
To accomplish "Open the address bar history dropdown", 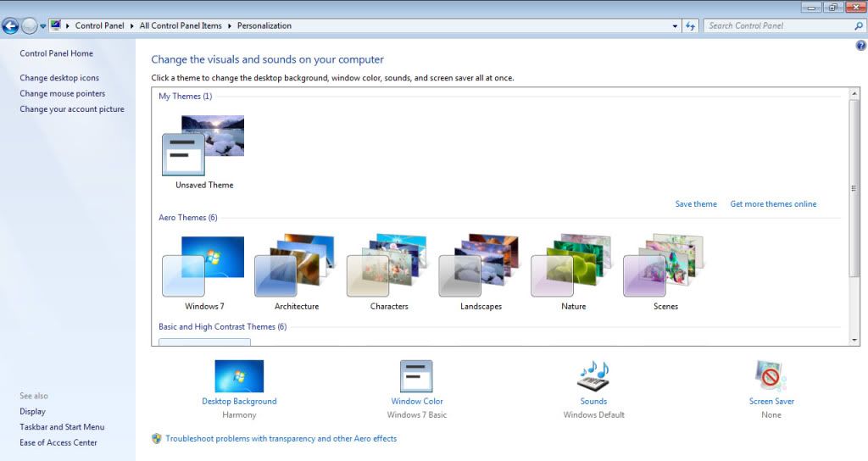I will (x=675, y=26).
